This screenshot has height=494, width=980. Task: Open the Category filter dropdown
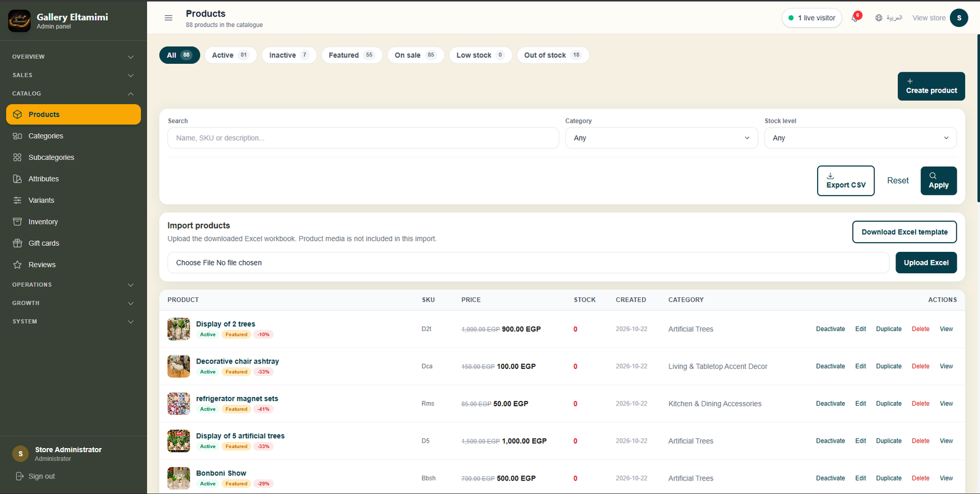[661, 138]
